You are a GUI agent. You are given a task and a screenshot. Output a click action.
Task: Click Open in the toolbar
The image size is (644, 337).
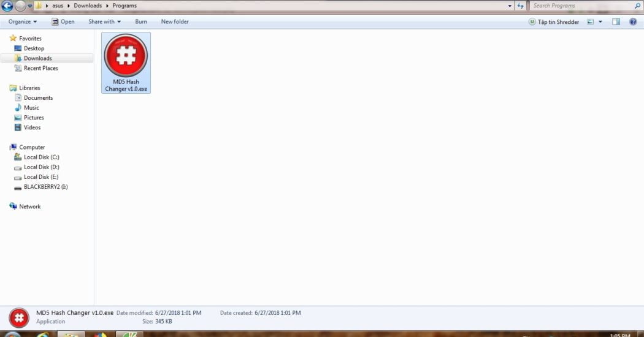click(63, 22)
